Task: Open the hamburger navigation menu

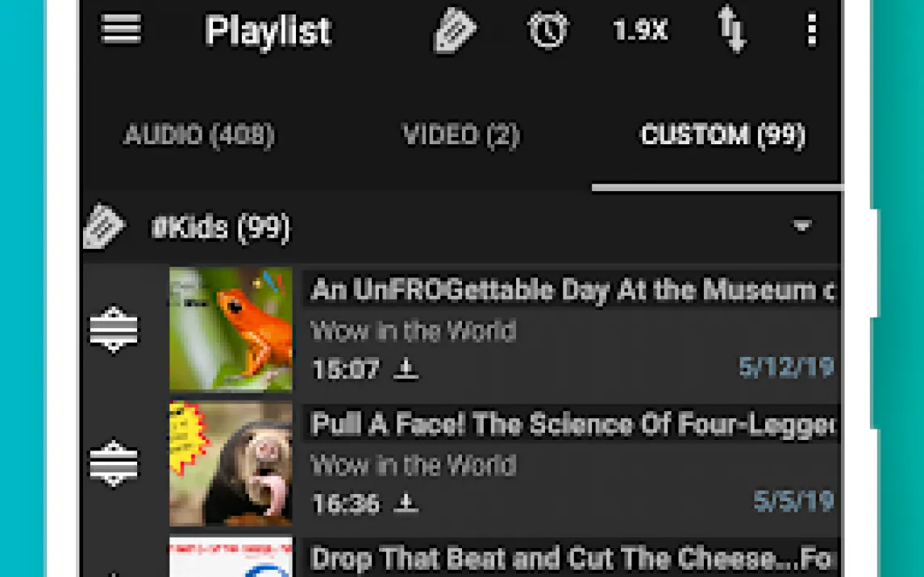Action: [x=121, y=30]
